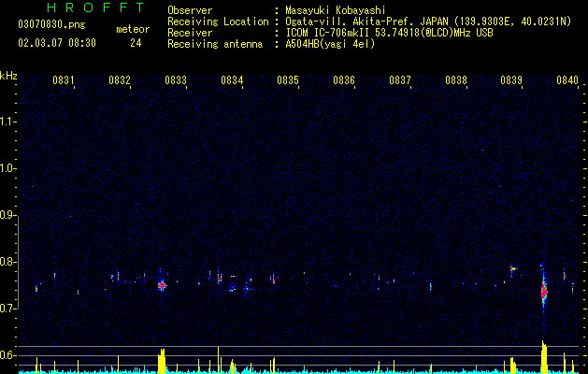Click the 0.6 kHz axis label
The width and height of the screenshot is (588, 374).
tap(7, 355)
